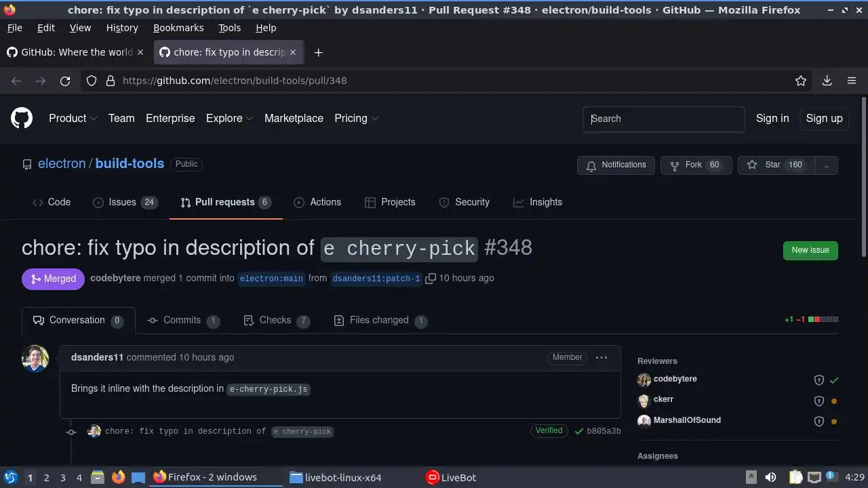Image resolution: width=868 pixels, height=488 pixels.
Task: Switch to virtual desktop 2
Action: click(46, 478)
